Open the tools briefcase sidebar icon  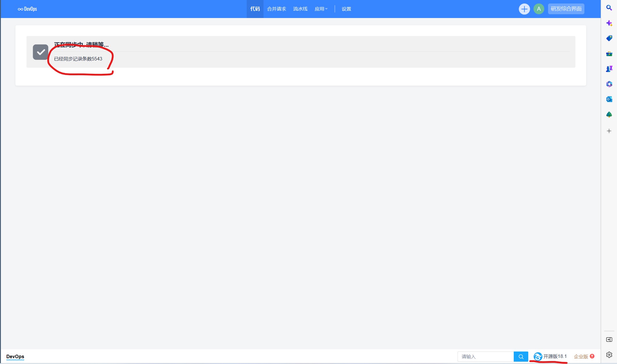[609, 54]
